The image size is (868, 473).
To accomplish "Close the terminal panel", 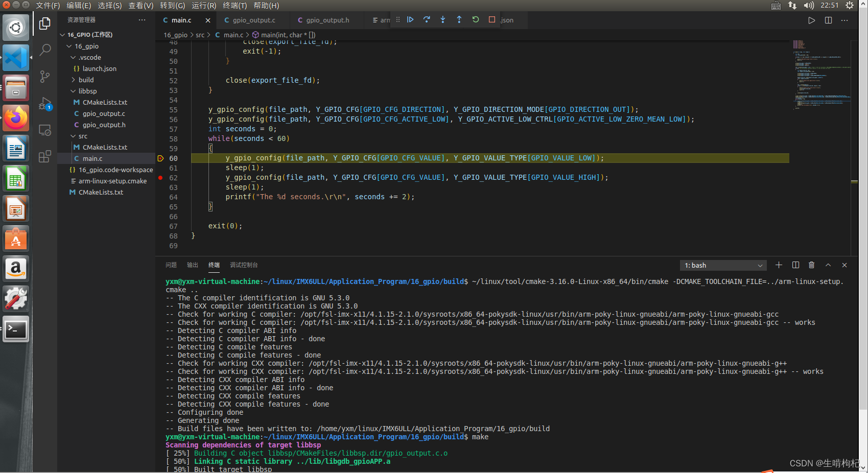I will click(844, 265).
